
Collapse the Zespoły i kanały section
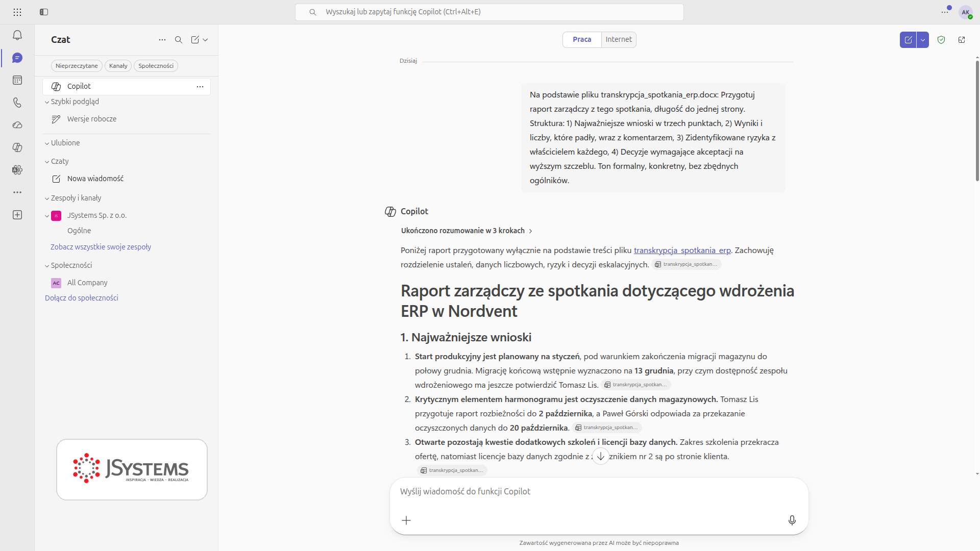tap(47, 198)
